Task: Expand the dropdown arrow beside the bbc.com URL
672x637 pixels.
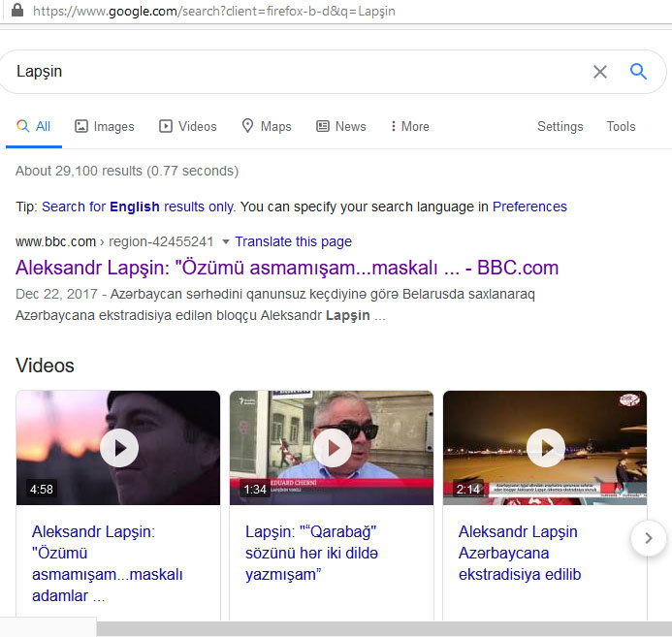Action: (225, 241)
